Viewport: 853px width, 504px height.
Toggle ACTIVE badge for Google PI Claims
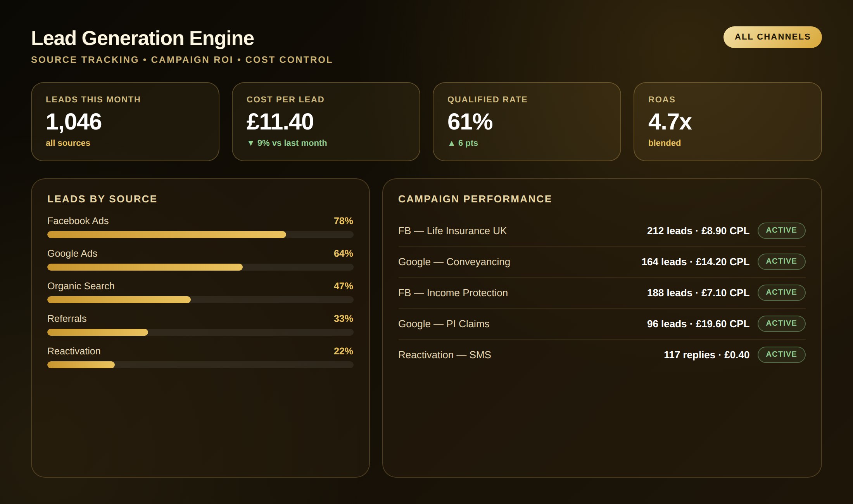tap(781, 323)
